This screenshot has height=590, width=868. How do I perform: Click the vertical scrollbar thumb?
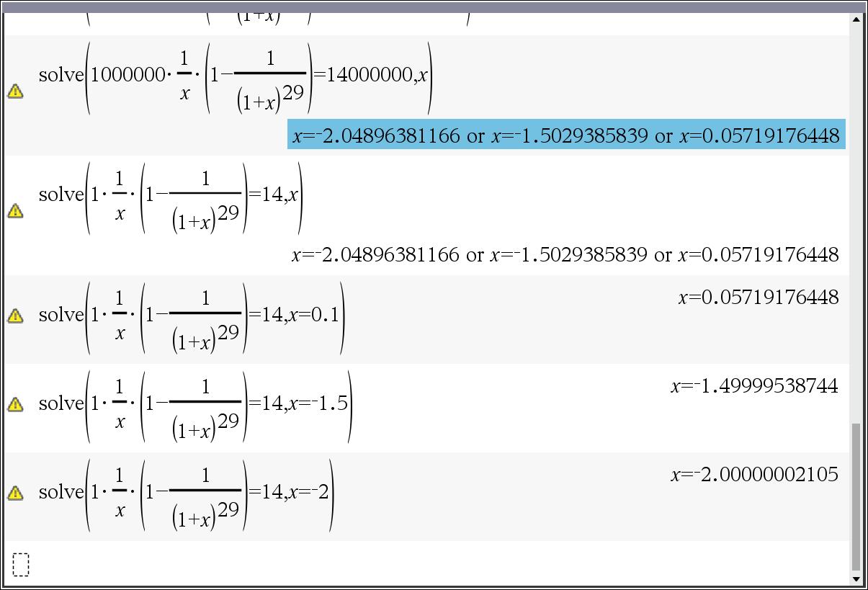(x=856, y=497)
